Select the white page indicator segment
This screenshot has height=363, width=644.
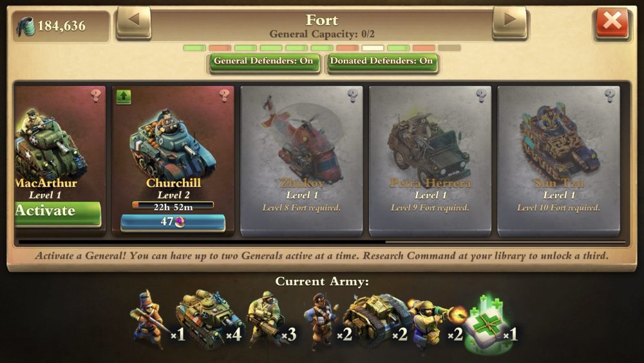point(373,48)
